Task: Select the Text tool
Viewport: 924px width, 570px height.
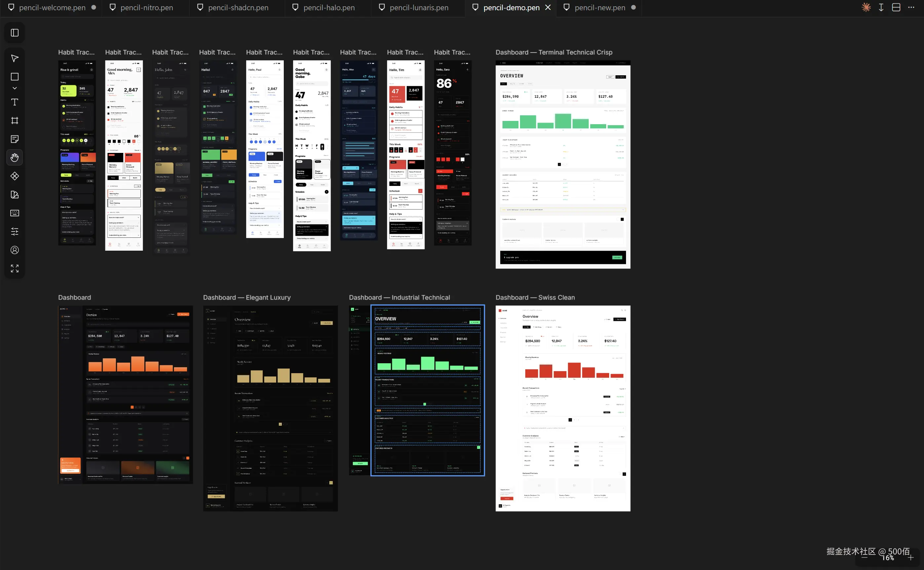Action: 15,102
